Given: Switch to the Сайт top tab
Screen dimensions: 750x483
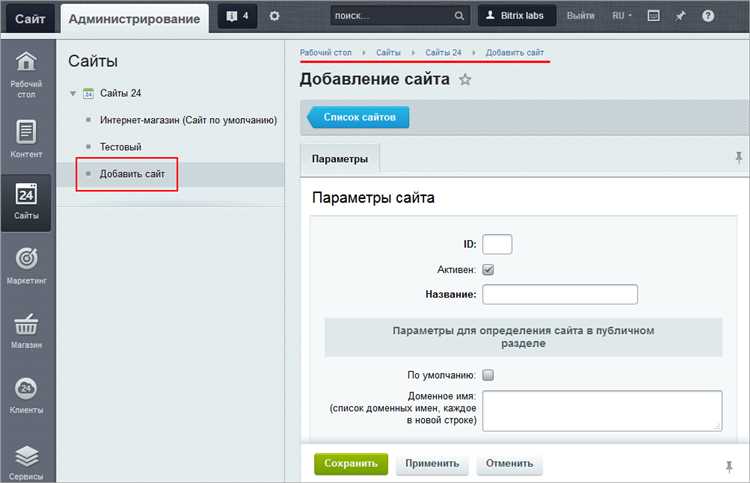Looking at the screenshot, I should pos(30,19).
